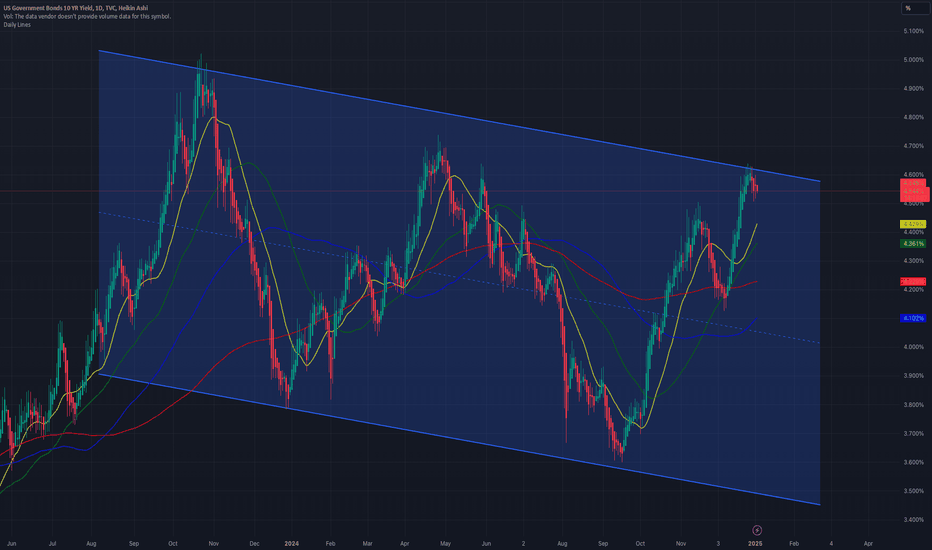
Task: Click the red current price label
Action: [914, 191]
